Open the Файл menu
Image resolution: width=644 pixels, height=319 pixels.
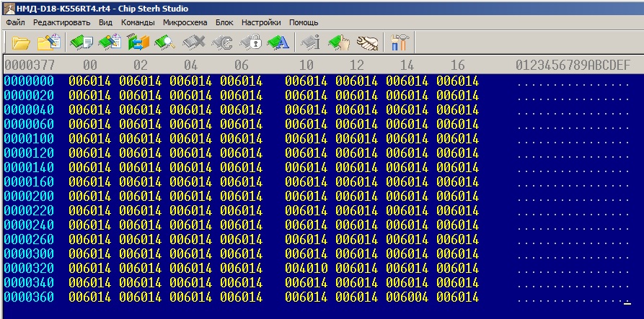[15, 22]
